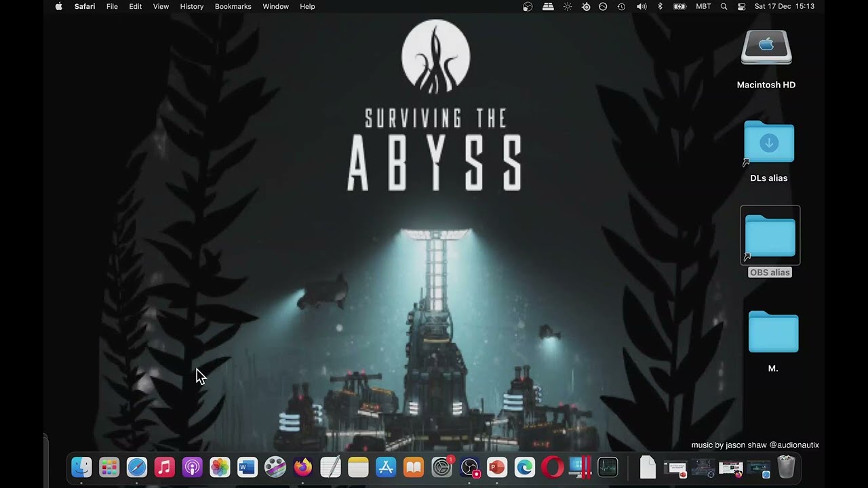This screenshot has height=488, width=868.
Task: Click the date and time display
Action: coord(785,6)
